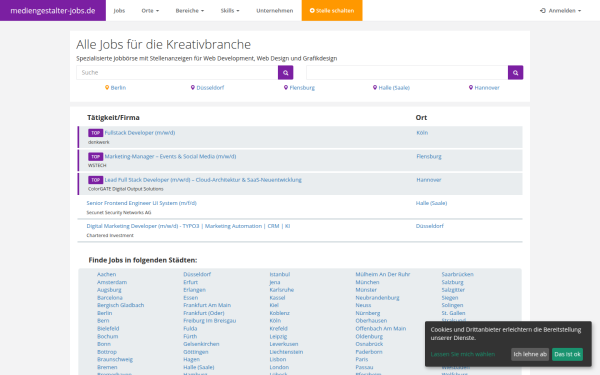
Task: Open Amsterdam in the city list
Action: (112, 282)
